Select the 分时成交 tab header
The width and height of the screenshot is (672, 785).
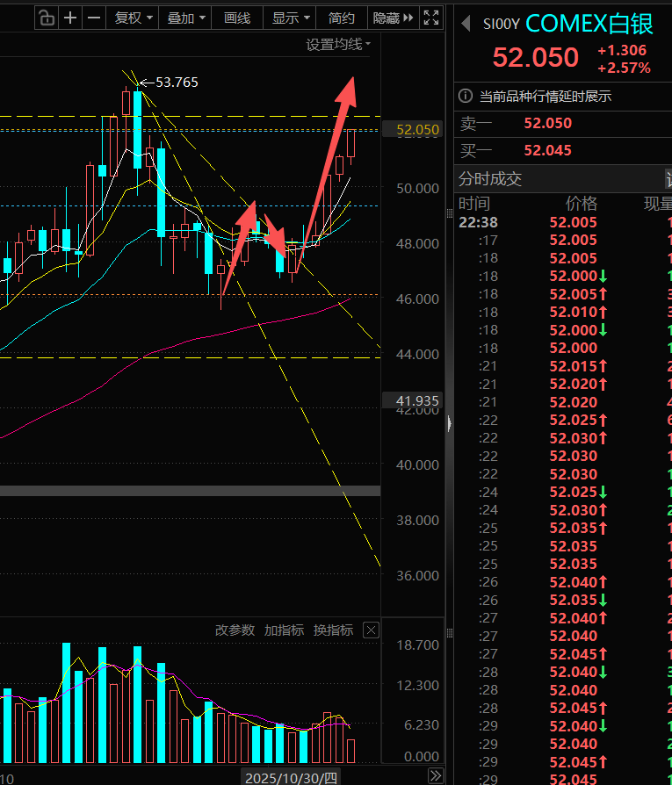click(490, 179)
